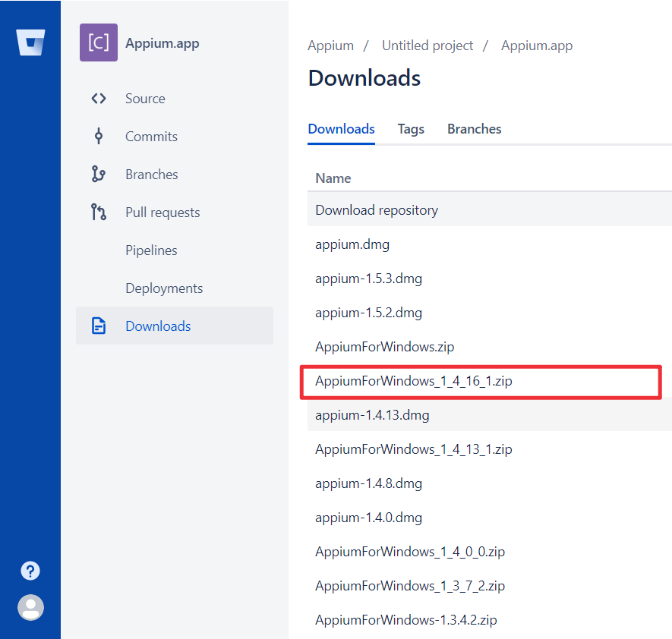Follow the Appium.app breadcrumb link

point(537,46)
